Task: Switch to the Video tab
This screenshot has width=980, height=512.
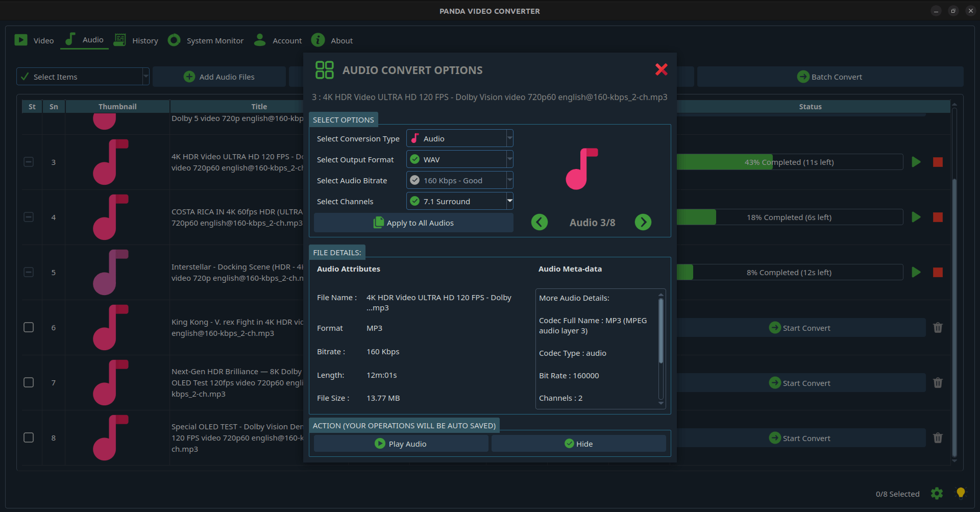Action: (34, 40)
